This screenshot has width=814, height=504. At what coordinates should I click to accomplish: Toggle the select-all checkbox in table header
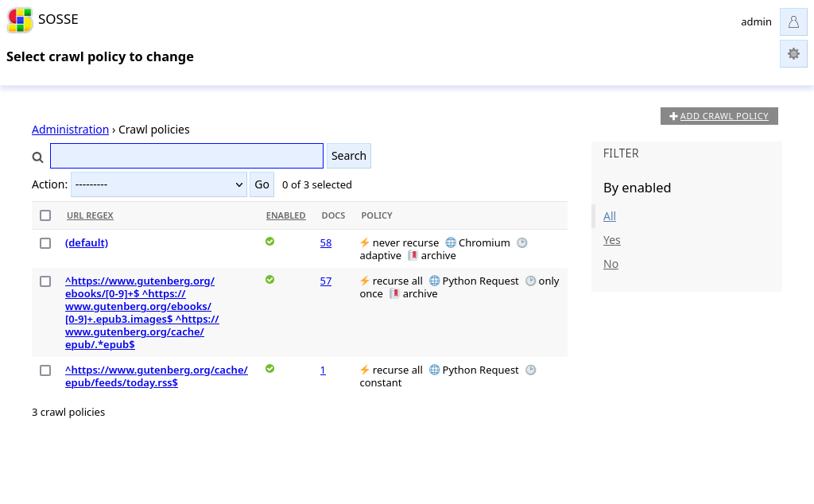click(45, 215)
